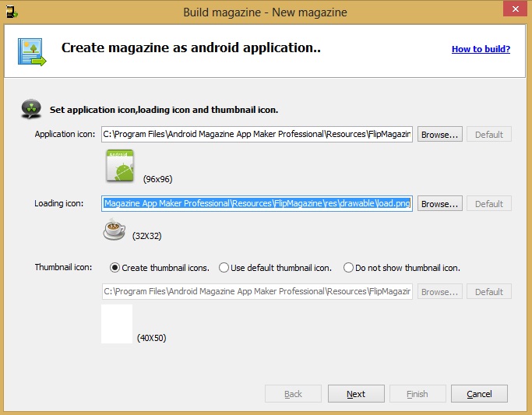The width and height of the screenshot is (532, 415).
Task: Click the blank 40X50 thumbnail preview
Action: [x=117, y=324]
